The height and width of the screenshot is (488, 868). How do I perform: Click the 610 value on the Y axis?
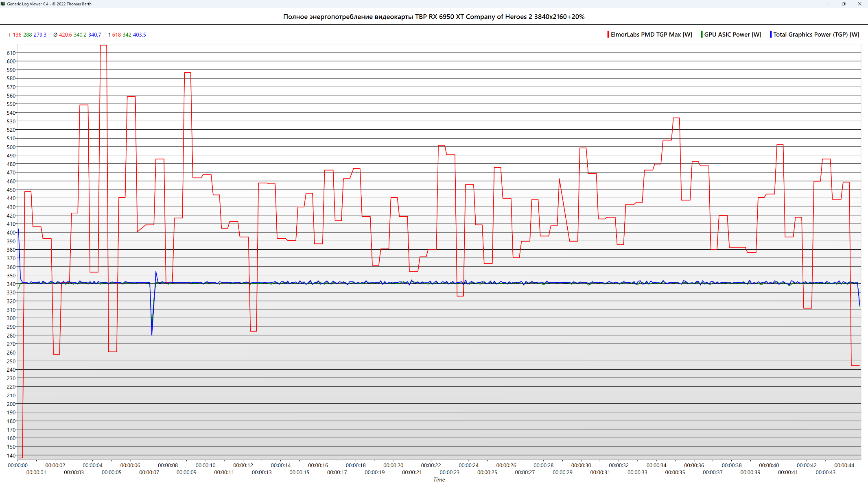(11, 53)
